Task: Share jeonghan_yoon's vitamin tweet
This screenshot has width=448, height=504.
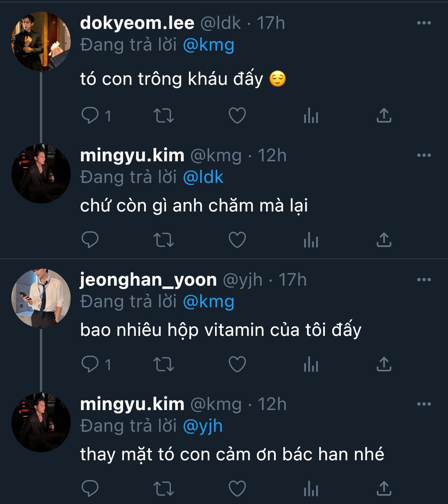Action: point(384,364)
